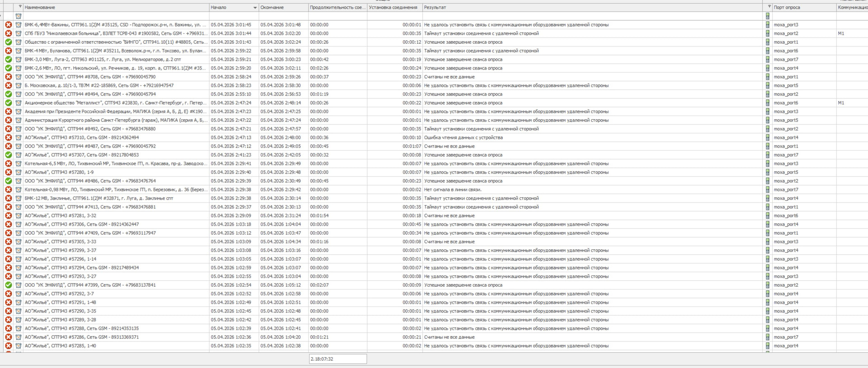Click the green check icon for Металлист row
This screenshot has width=868, height=368.
pos(8,103)
